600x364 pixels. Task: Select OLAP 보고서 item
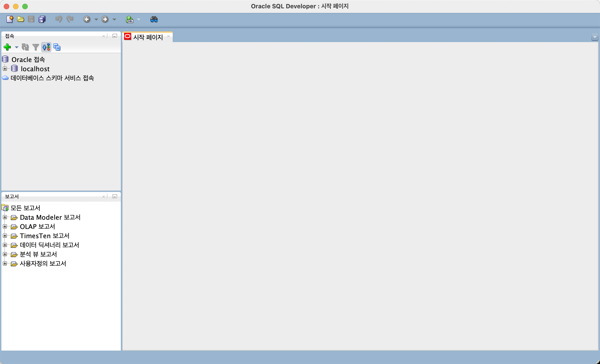click(37, 226)
